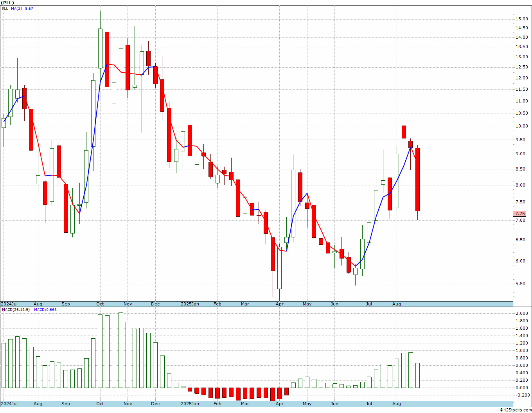Image resolution: width=532 pixels, height=413 pixels.
Task: Select the PLL legend label beside MA(3)
Action: pos(5,8)
